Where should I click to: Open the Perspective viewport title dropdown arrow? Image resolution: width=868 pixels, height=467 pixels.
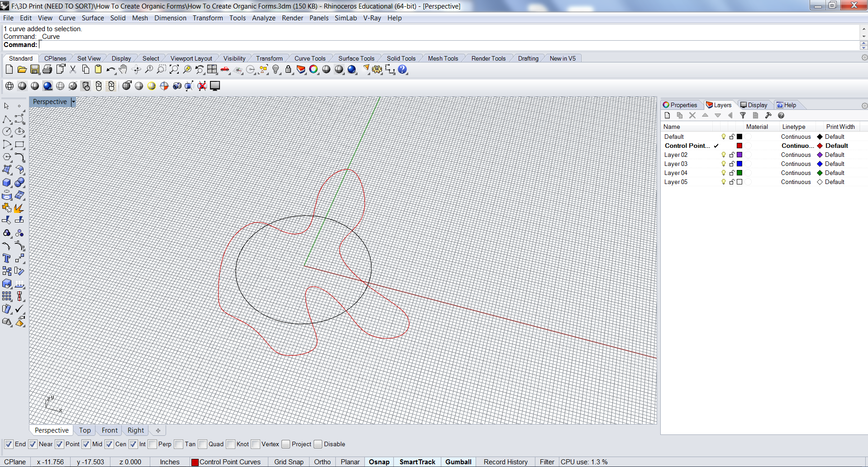tap(73, 102)
